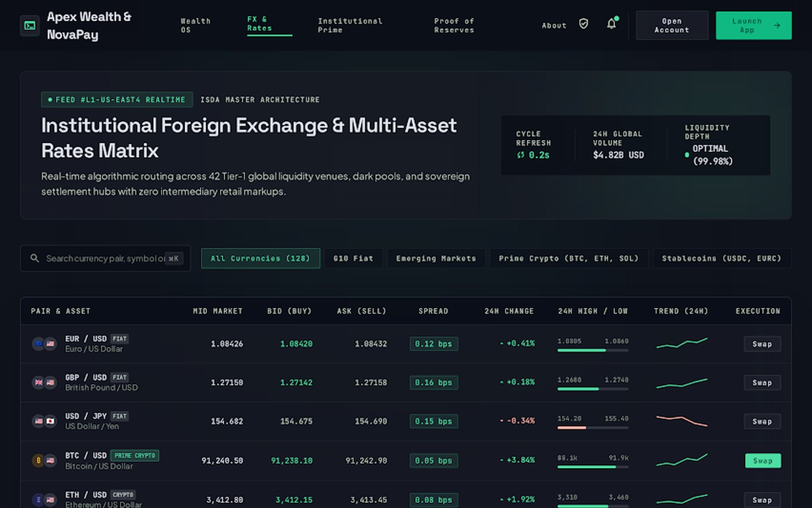Click the Spread column header

tap(433, 311)
